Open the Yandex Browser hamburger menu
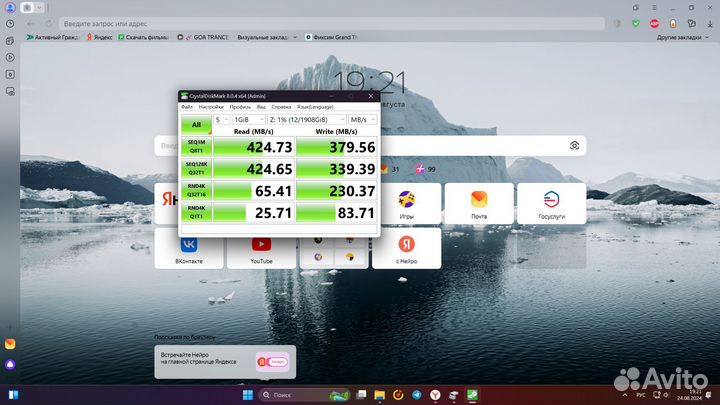This screenshot has width=720, height=405. tap(654, 8)
